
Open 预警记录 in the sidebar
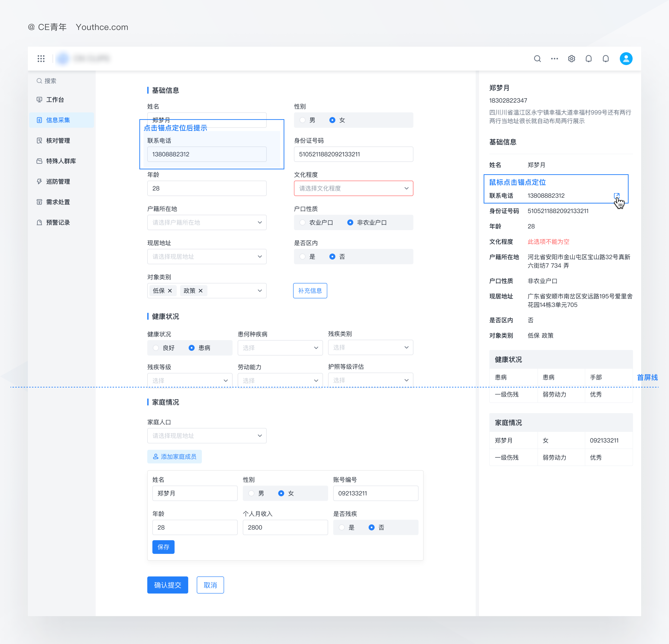pyautogui.click(x=61, y=223)
